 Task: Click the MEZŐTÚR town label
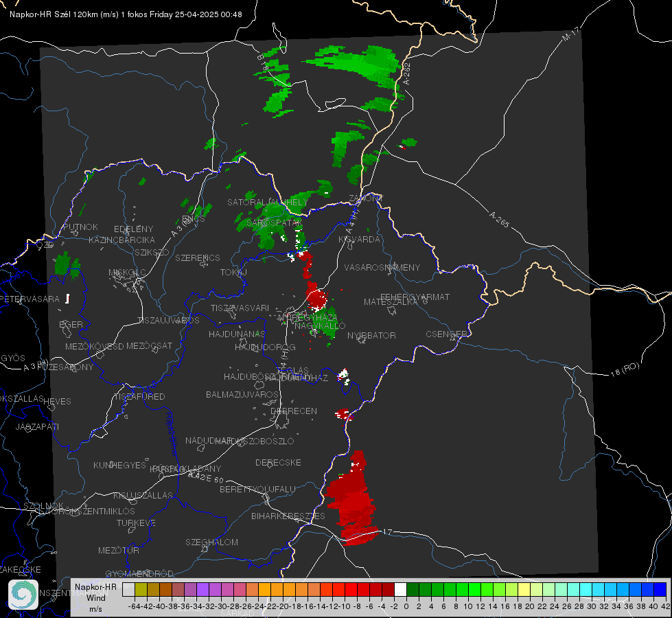[119, 550]
